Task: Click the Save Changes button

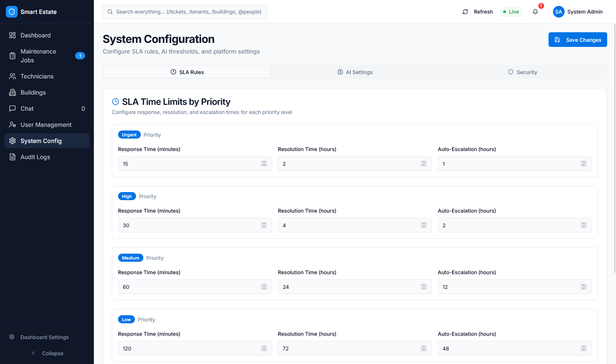Action: pyautogui.click(x=577, y=40)
